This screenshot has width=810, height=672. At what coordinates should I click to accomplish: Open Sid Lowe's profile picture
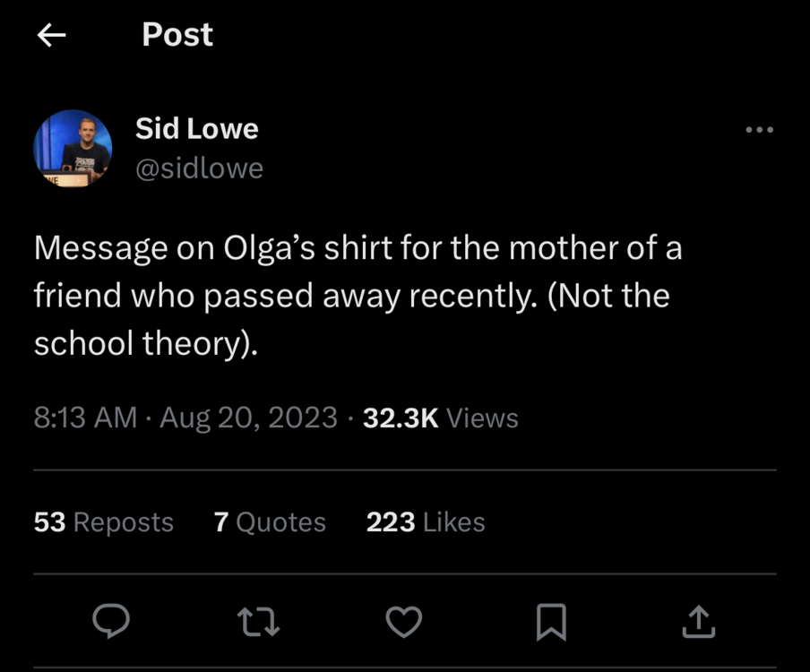(73, 148)
